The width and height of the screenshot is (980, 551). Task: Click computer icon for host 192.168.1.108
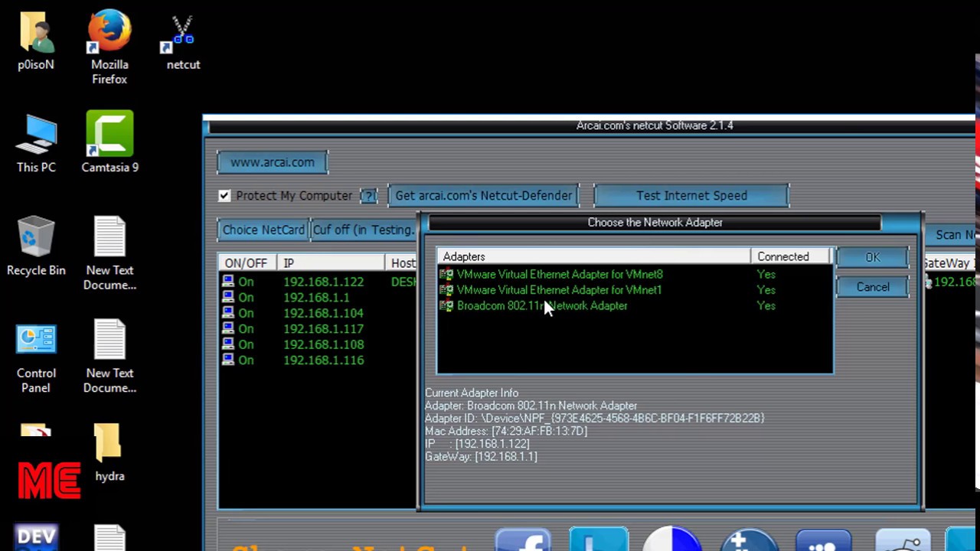[x=227, y=344]
